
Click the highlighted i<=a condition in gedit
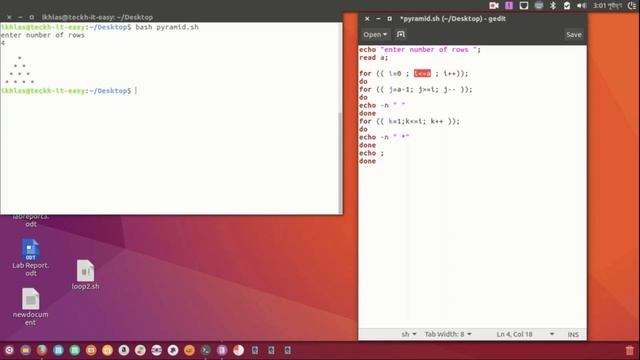[422, 73]
